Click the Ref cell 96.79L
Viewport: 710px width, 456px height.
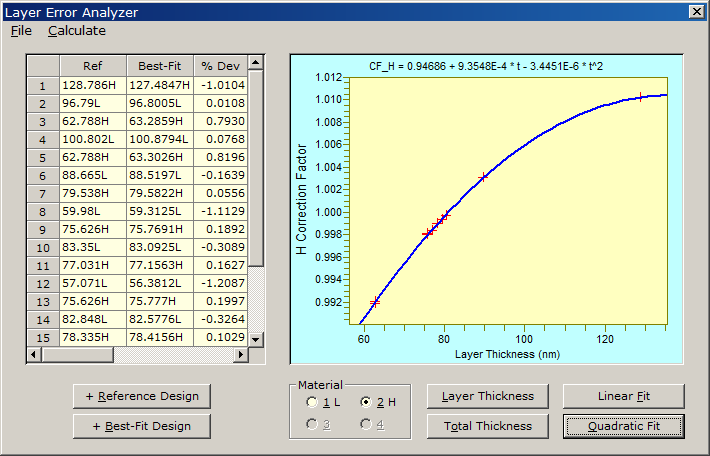tap(93, 103)
